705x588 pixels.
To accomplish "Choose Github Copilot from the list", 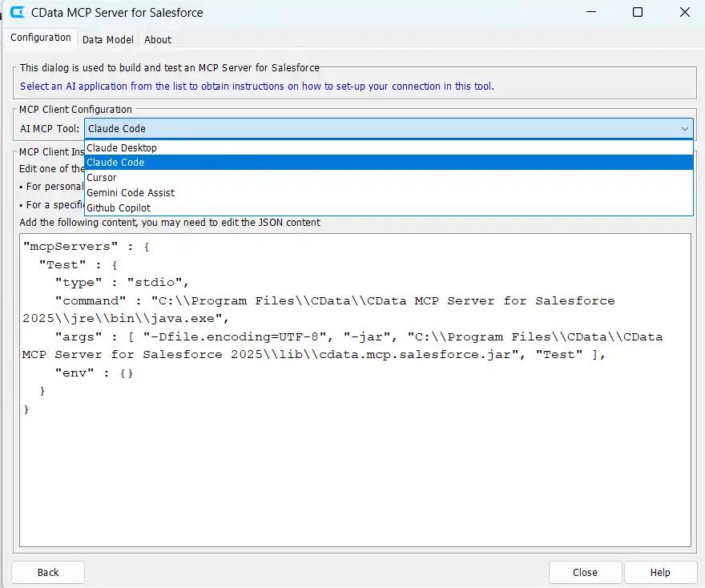I will point(119,207).
